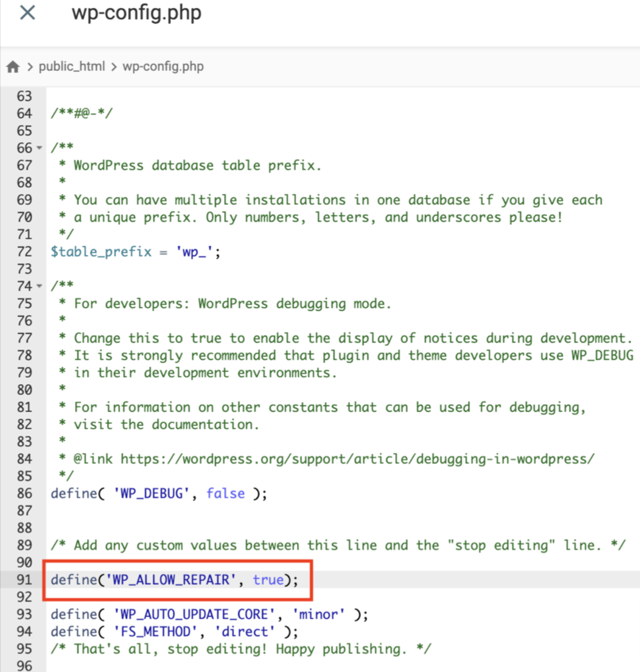Click the wp-config.php breadcrumb entry
This screenshot has width=640, height=672.
point(163,66)
